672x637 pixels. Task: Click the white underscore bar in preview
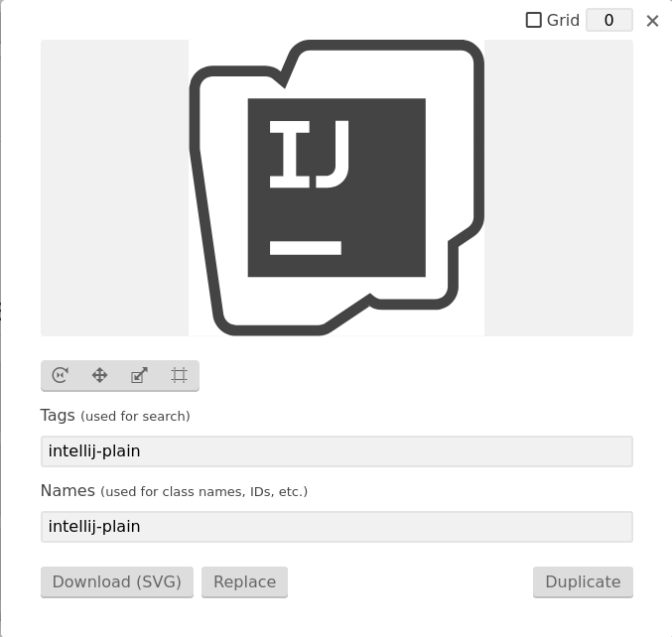point(306,248)
